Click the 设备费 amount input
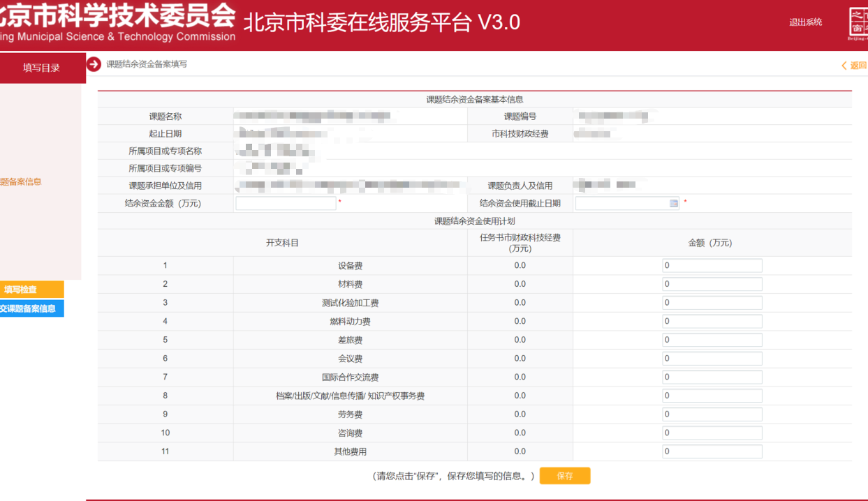Viewport: 868px width, 501px height. [712, 266]
